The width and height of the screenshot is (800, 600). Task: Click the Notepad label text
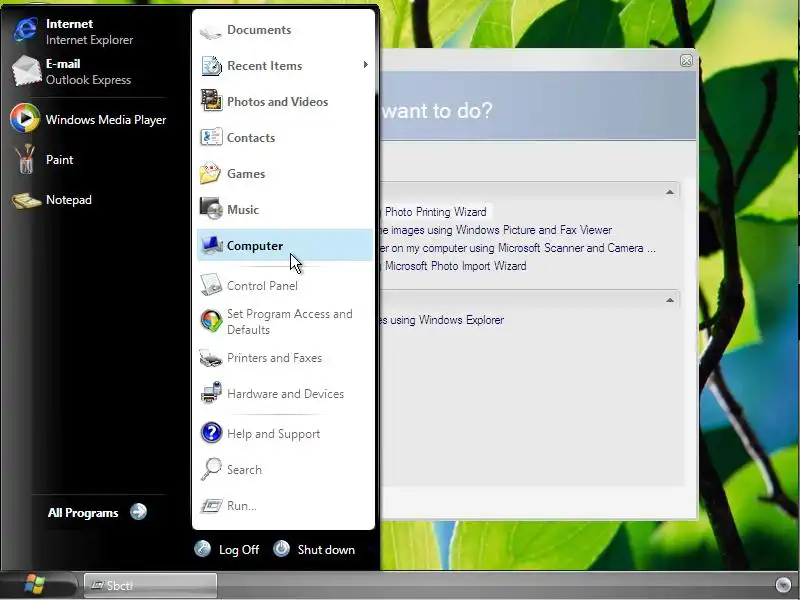[x=69, y=200]
